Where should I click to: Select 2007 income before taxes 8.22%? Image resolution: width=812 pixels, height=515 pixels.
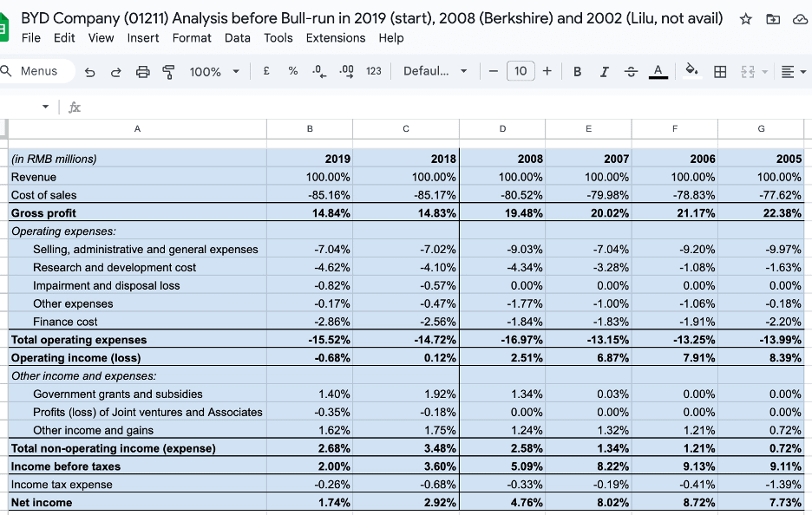588,466
